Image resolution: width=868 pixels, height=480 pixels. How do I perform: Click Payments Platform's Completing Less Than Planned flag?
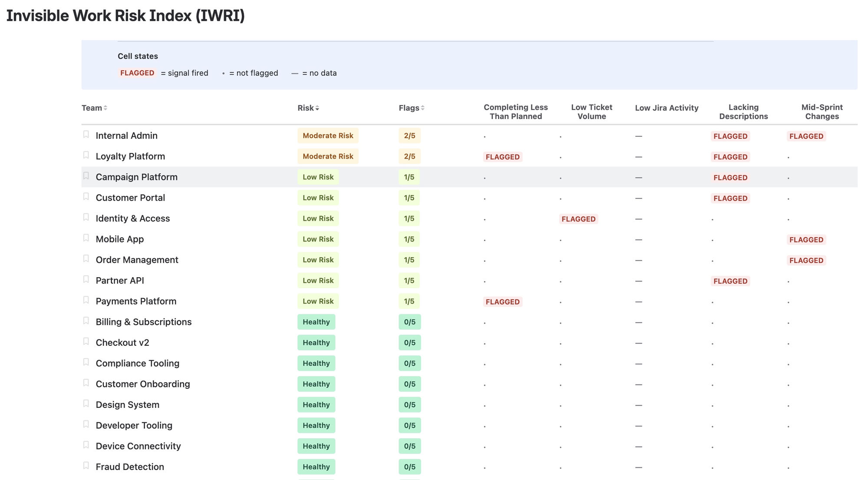tap(502, 302)
